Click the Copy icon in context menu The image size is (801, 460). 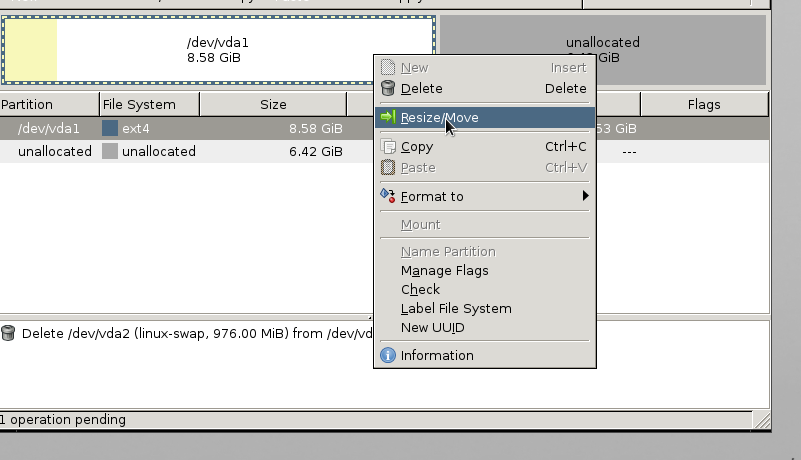tap(388, 147)
